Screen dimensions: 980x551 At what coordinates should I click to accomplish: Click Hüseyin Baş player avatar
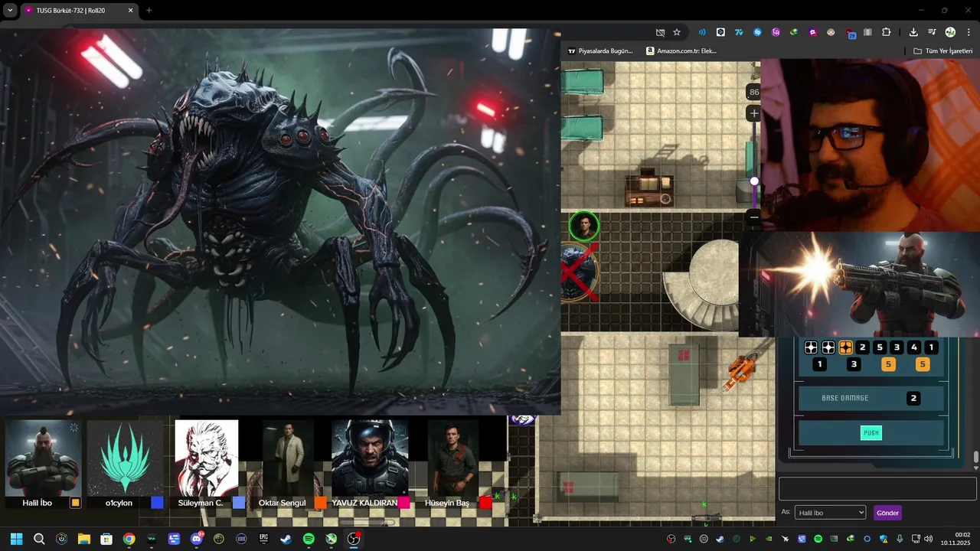(x=452, y=458)
